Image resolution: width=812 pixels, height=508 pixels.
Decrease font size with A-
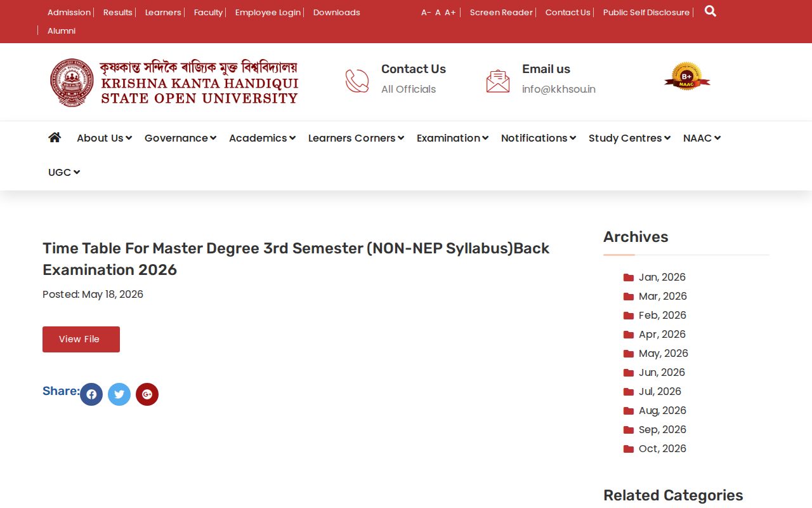click(426, 12)
